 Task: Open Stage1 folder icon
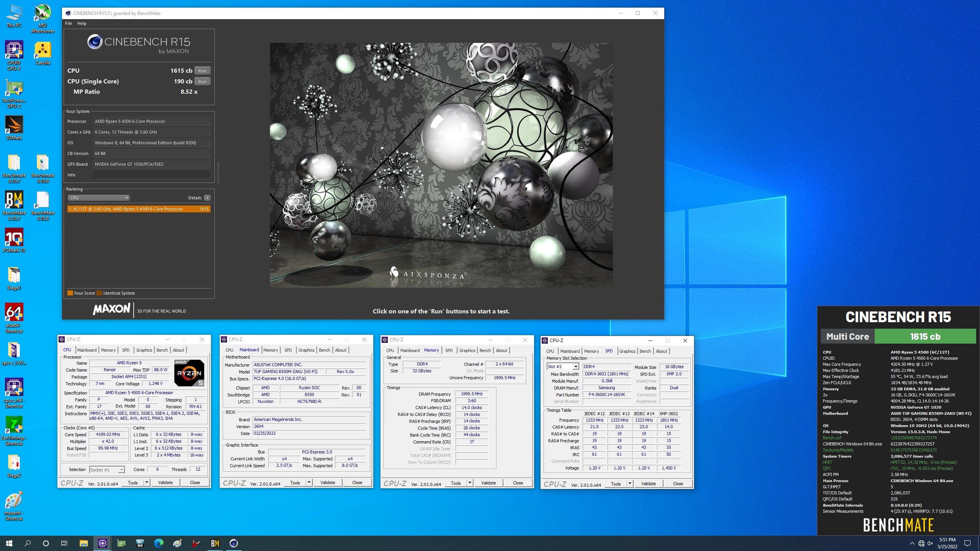[x=14, y=279]
